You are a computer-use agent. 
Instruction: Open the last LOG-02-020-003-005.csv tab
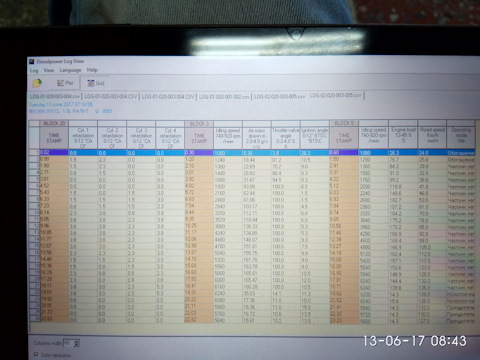click(335, 95)
